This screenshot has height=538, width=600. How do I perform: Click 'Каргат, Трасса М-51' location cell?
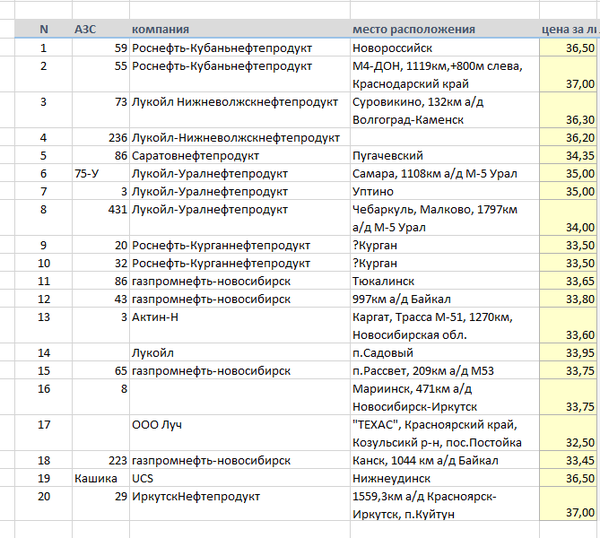pyautogui.click(x=445, y=326)
